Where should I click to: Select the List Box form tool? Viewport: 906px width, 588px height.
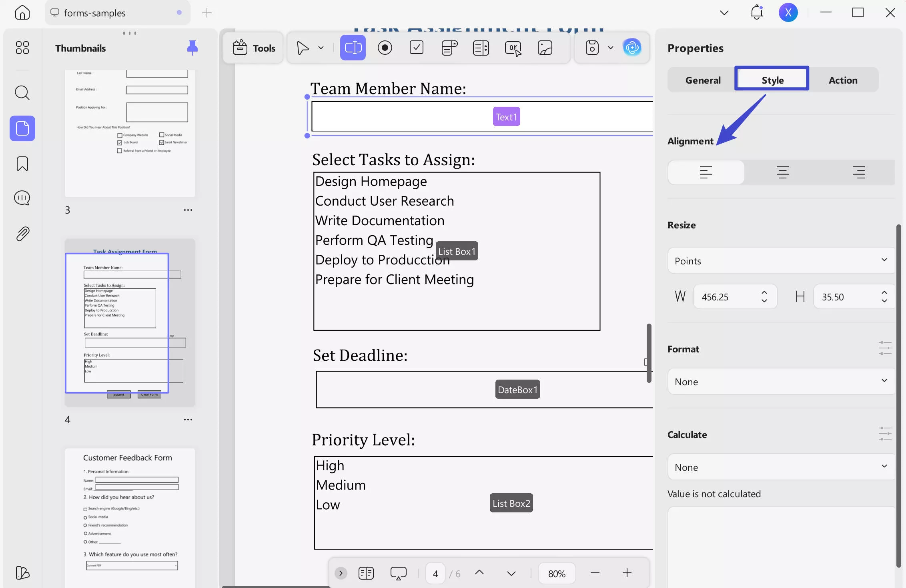click(481, 48)
